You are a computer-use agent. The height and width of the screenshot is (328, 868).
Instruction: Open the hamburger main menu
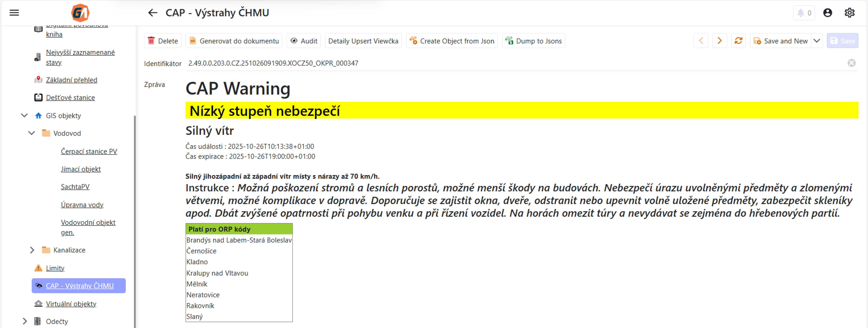14,13
